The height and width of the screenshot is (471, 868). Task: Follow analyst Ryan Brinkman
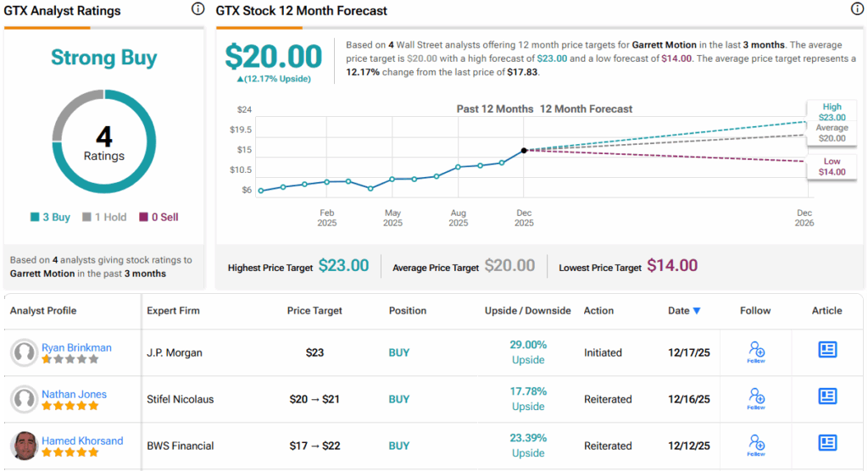(756, 352)
